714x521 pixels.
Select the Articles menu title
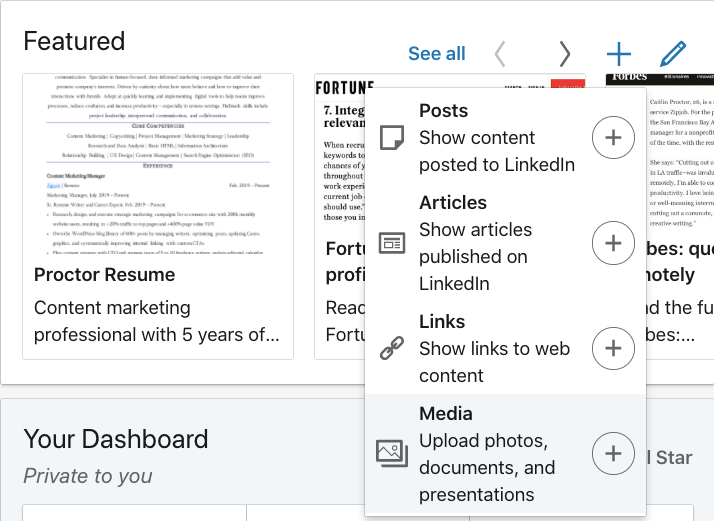[453, 203]
